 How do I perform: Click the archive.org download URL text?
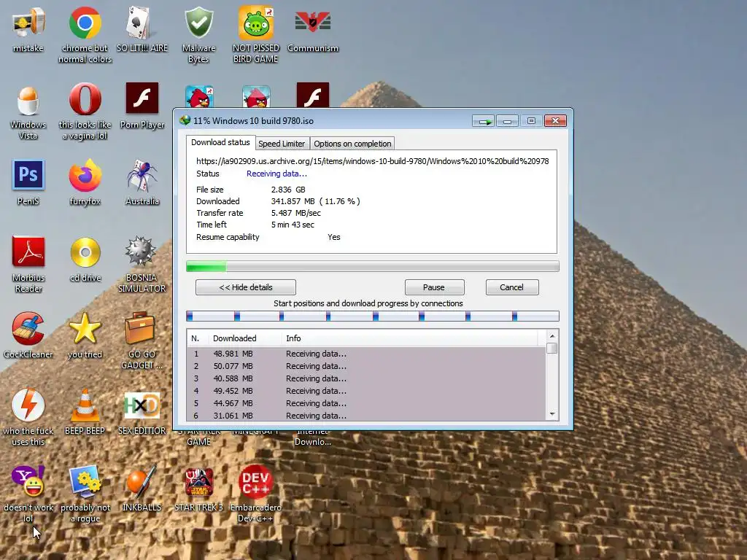(x=373, y=161)
